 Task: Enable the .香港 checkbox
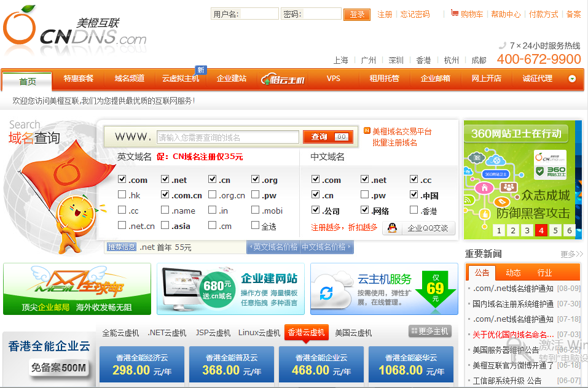coord(414,210)
